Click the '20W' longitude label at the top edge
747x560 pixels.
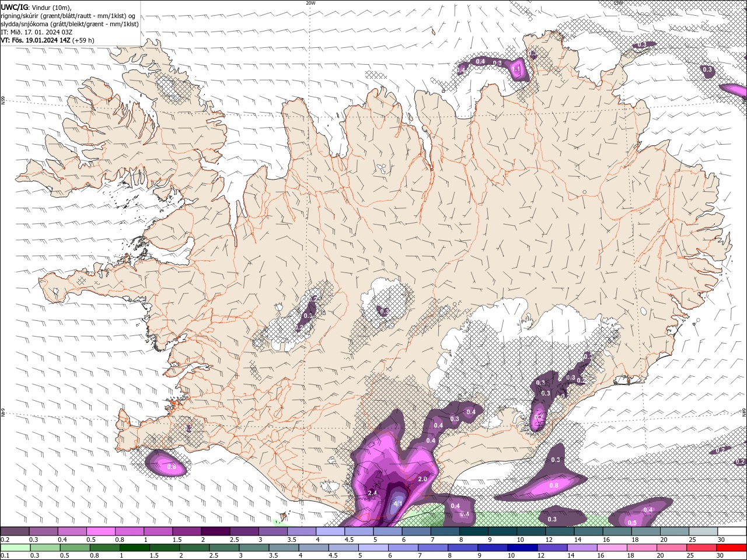311,3
